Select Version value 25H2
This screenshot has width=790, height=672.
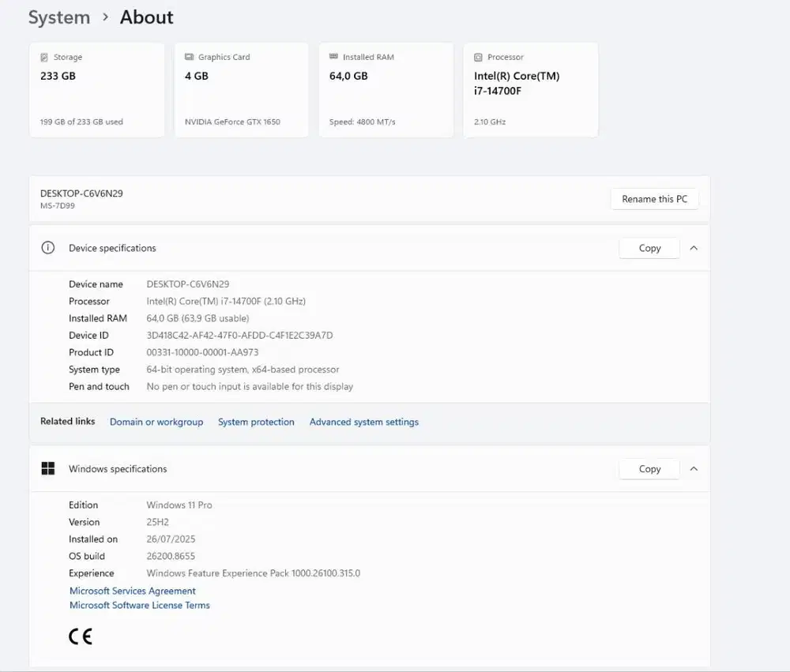[x=157, y=522]
